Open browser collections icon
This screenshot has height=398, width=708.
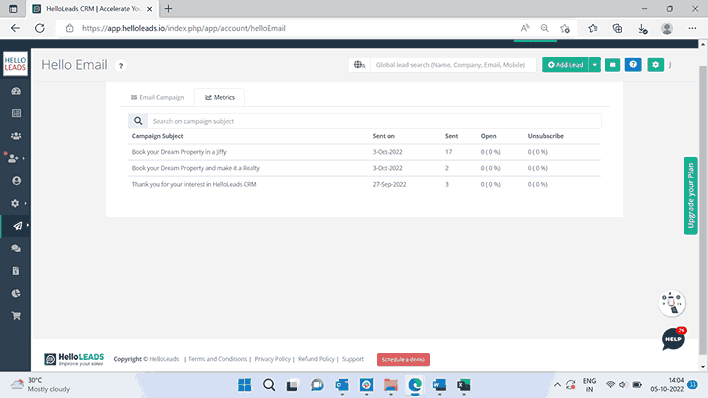pos(617,28)
